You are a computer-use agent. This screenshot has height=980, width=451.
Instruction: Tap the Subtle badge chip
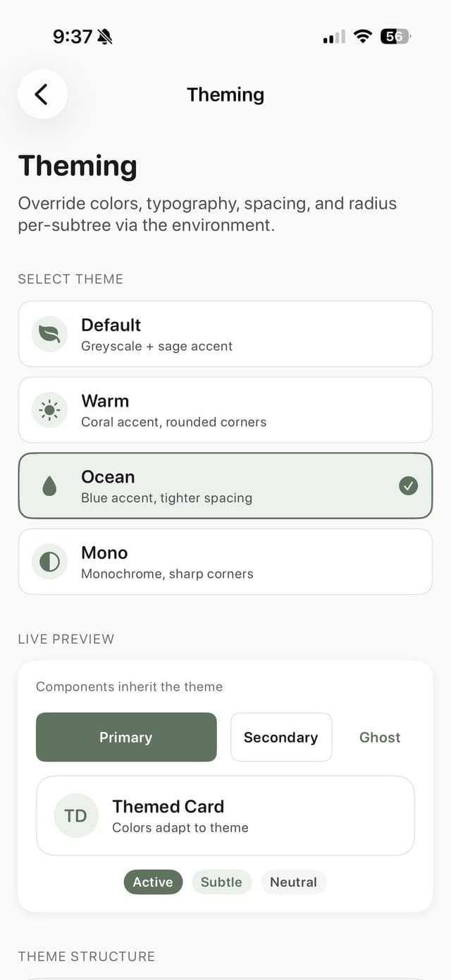[x=221, y=882]
